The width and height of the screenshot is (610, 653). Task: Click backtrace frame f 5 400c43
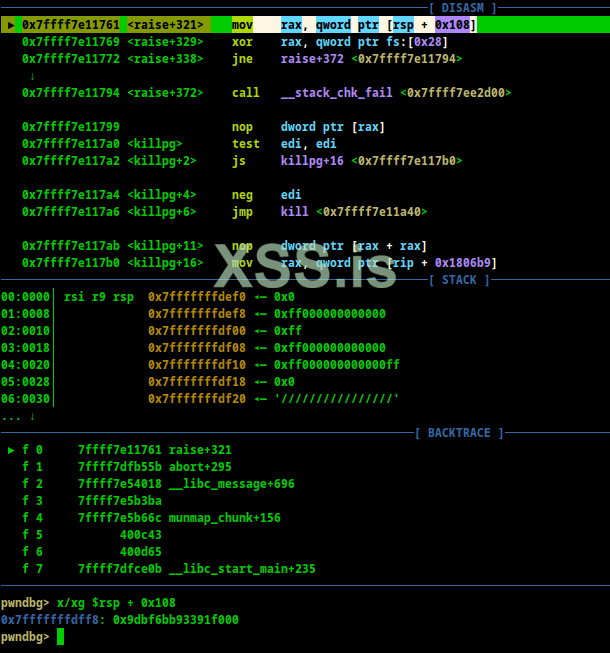coord(92,535)
